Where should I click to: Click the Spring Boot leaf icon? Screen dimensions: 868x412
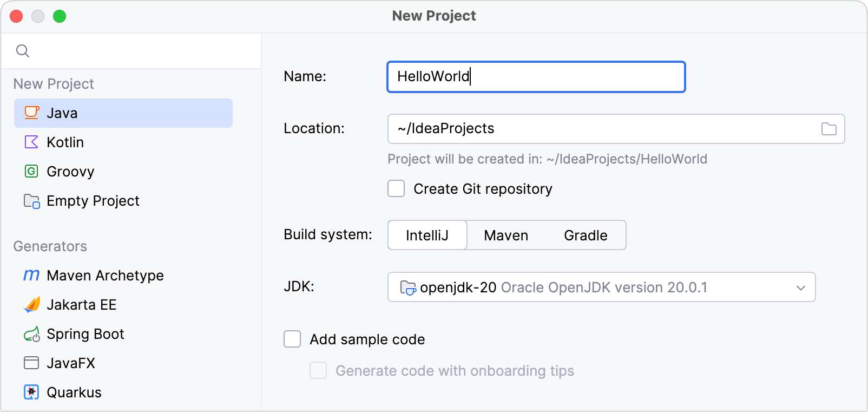(32, 334)
